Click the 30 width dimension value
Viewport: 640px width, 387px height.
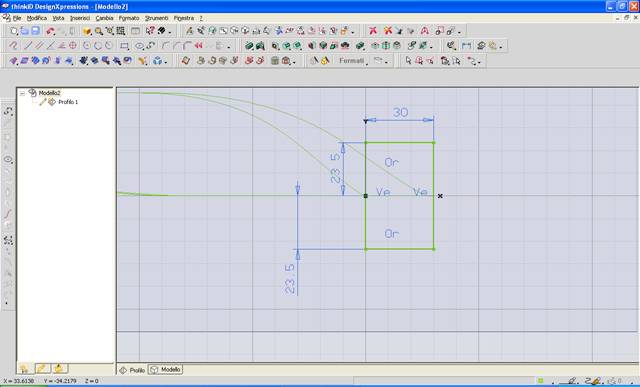400,112
